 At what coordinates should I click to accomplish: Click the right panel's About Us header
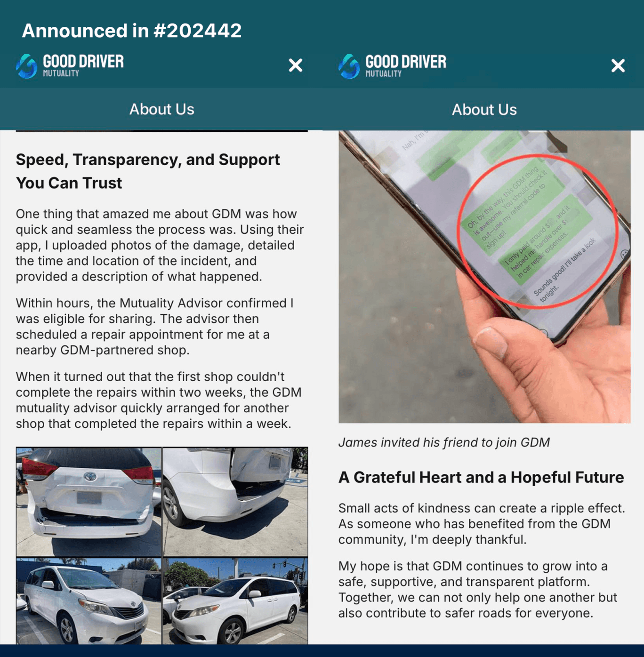(484, 110)
